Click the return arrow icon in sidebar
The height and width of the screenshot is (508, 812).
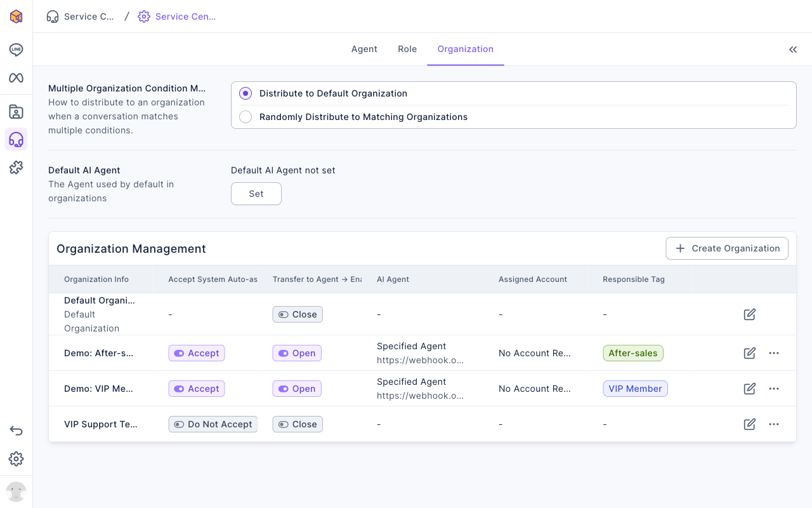[x=16, y=431]
